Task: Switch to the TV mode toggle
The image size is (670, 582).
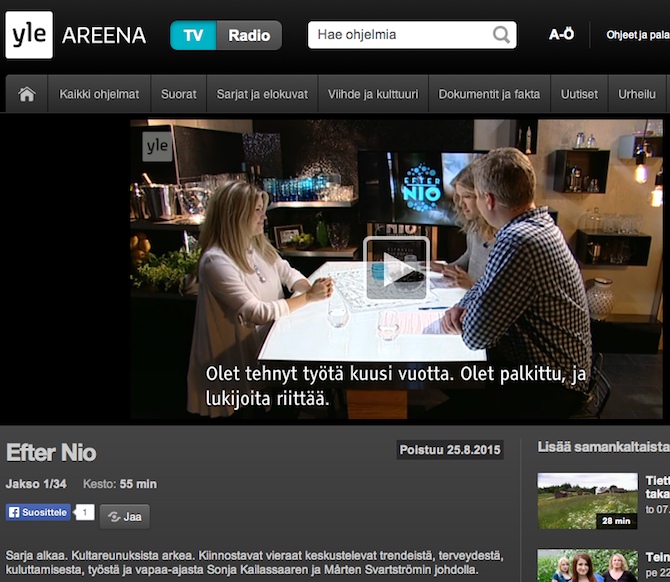Action: click(193, 35)
